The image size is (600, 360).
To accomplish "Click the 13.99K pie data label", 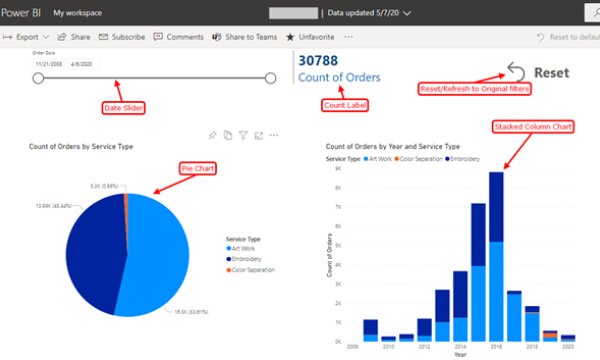I will click(54, 206).
